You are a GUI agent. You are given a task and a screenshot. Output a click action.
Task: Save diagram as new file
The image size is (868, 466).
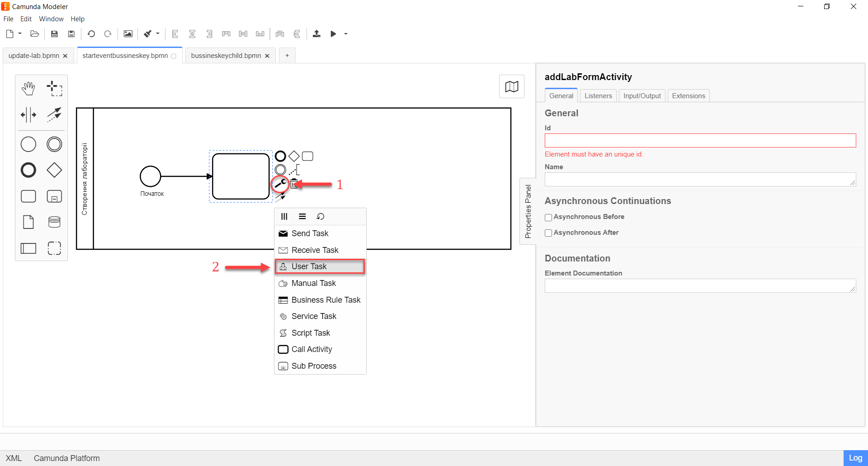point(71,34)
